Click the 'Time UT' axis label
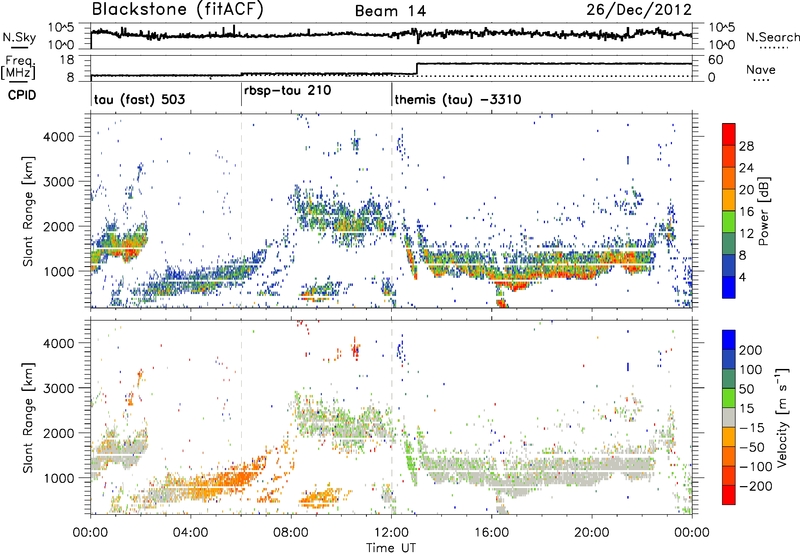The width and height of the screenshot is (800, 554). coord(391,547)
